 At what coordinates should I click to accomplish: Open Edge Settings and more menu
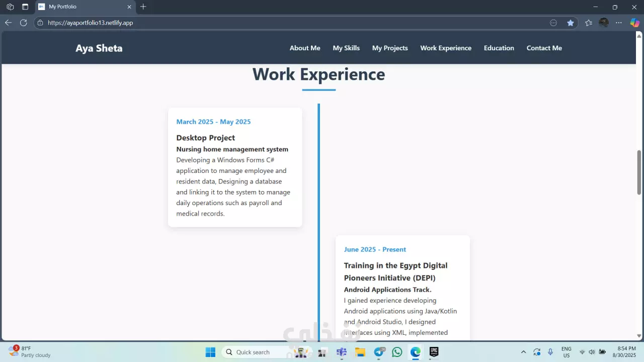(x=619, y=23)
